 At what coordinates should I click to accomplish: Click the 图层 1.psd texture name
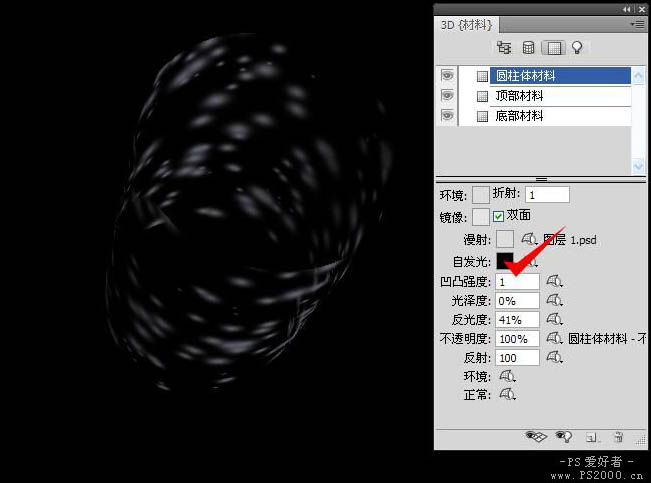(x=570, y=240)
